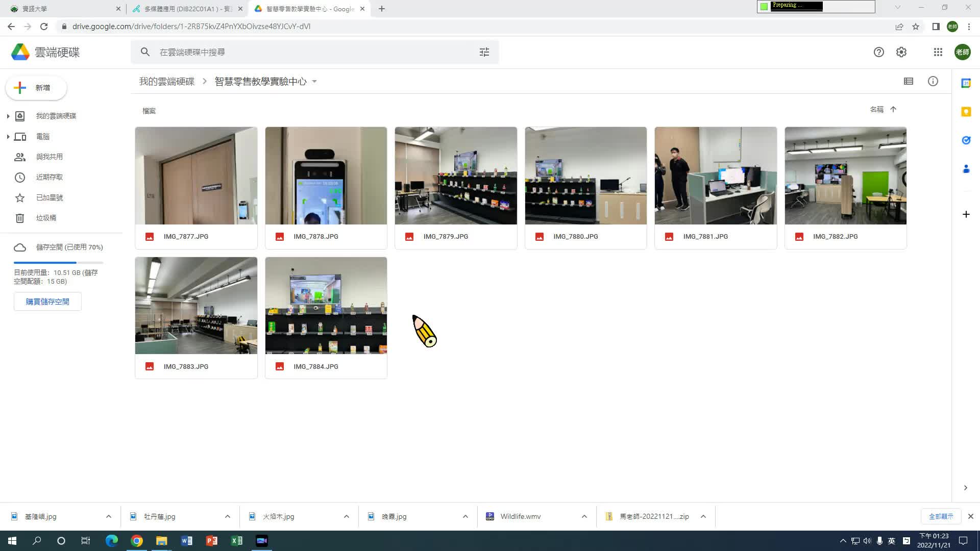Toggle browser side panel icon
The image size is (980, 551).
pyautogui.click(x=936, y=27)
